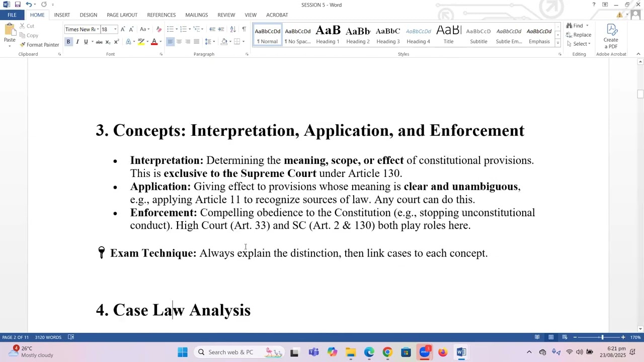644x362 pixels.
Task: Click Create a PDF Adobe Acrobat button
Action: click(x=611, y=36)
